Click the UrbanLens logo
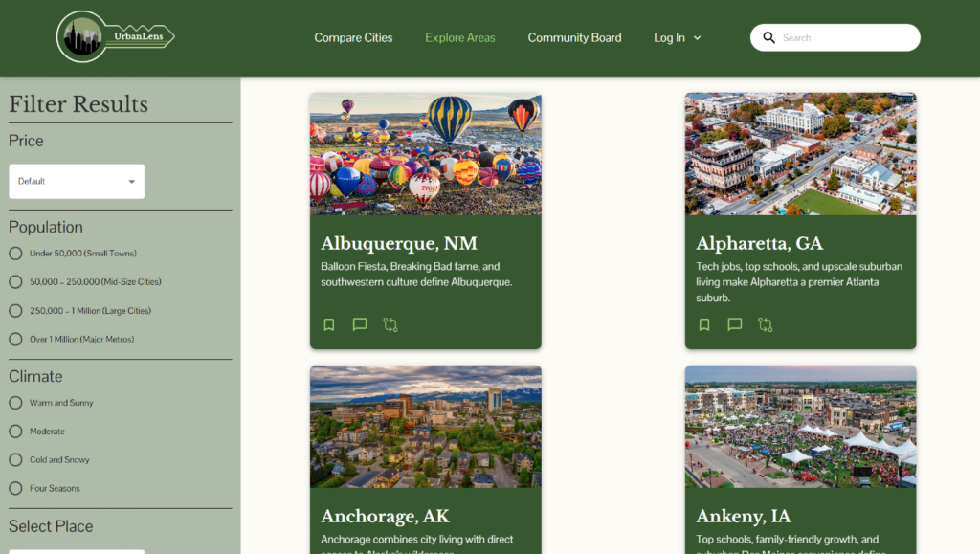This screenshot has width=980, height=554. pyautogui.click(x=116, y=37)
